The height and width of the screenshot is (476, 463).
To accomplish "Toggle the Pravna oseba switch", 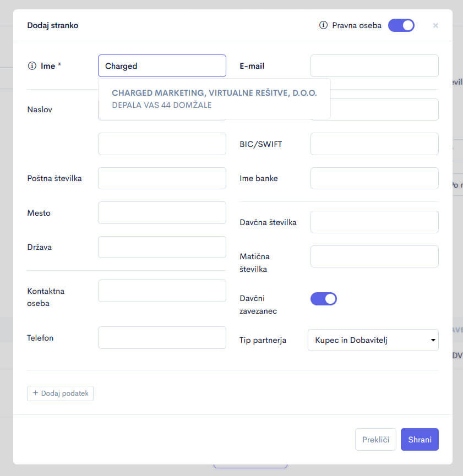I will point(401,25).
